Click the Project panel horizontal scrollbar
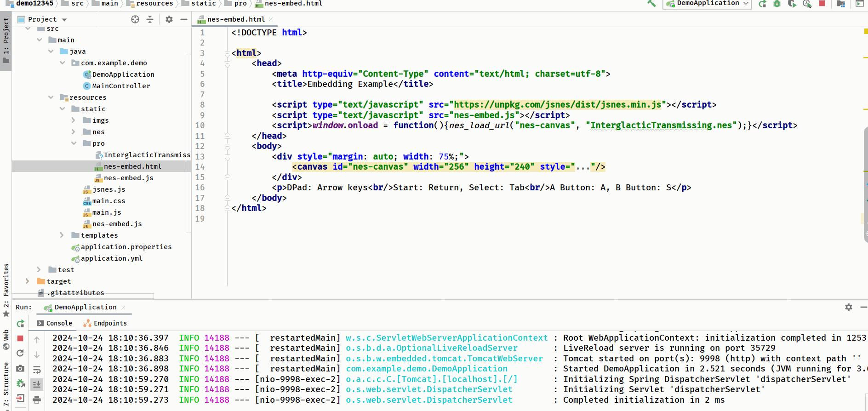This screenshot has width=868, height=411. coord(83,296)
